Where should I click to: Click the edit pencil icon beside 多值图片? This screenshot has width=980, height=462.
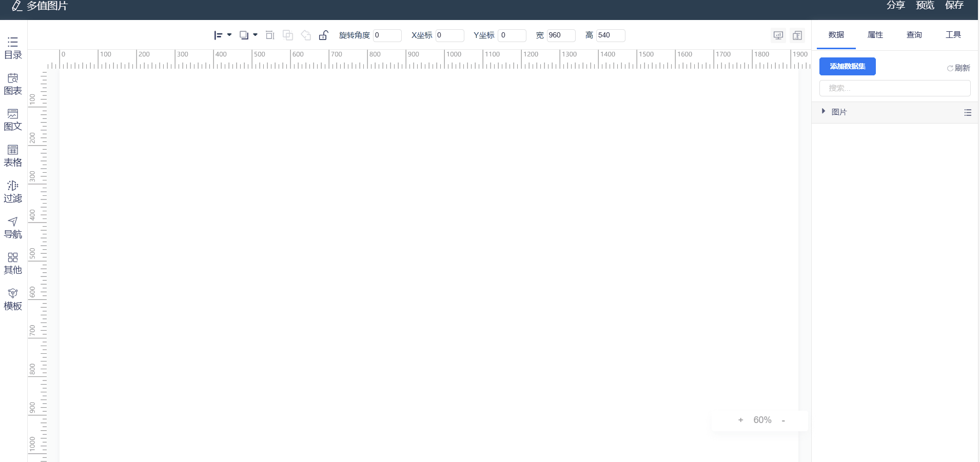(x=16, y=6)
